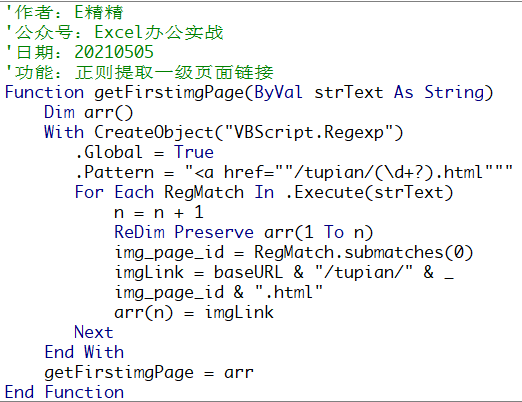Click the ".html" string literal
Screen dimensions: 522x402
(289, 292)
